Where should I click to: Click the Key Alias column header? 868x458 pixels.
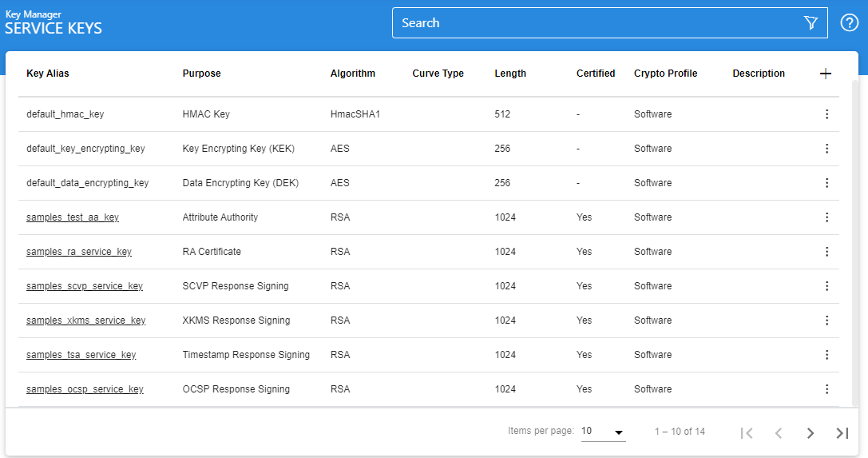(48, 74)
